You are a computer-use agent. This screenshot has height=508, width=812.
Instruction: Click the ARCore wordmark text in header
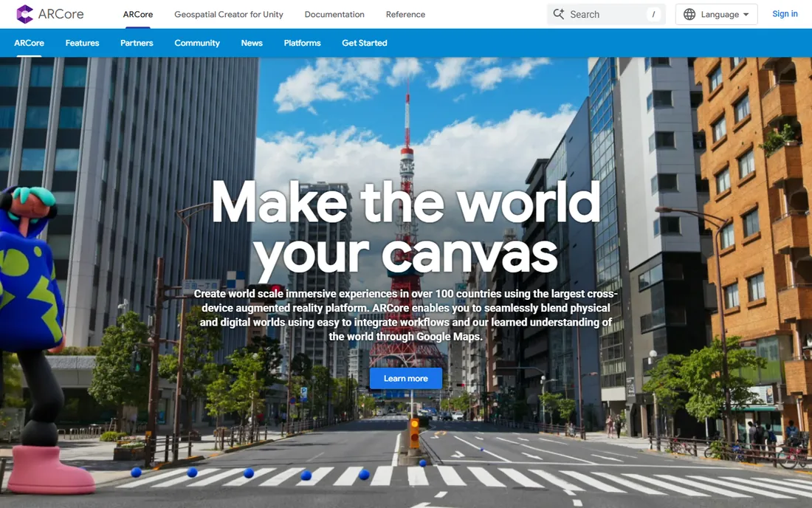[x=61, y=14]
